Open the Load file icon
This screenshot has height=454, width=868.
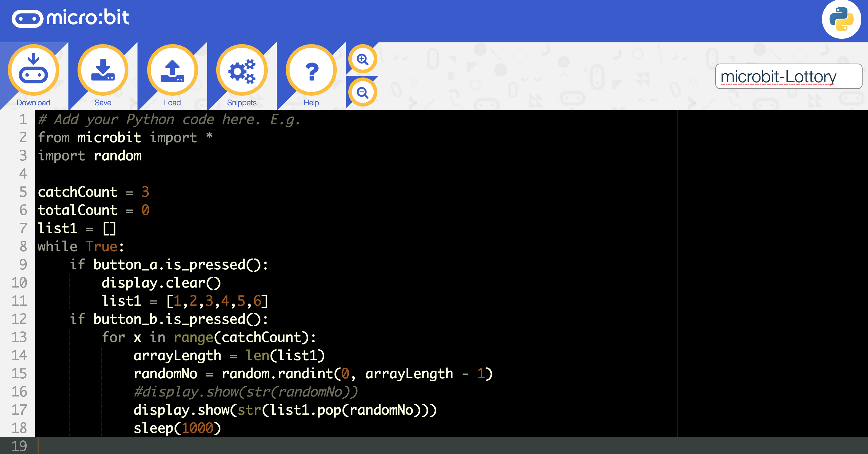click(x=172, y=71)
